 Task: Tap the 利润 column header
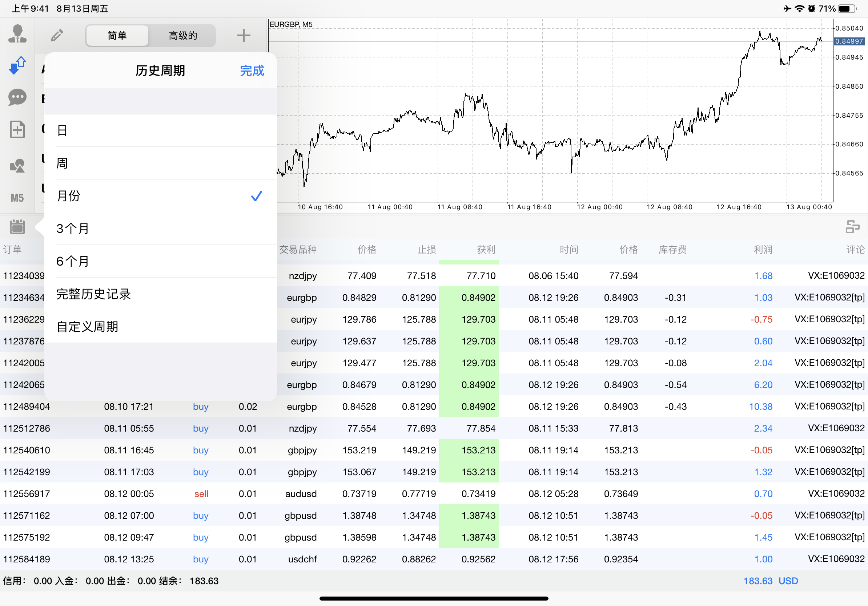[763, 250]
